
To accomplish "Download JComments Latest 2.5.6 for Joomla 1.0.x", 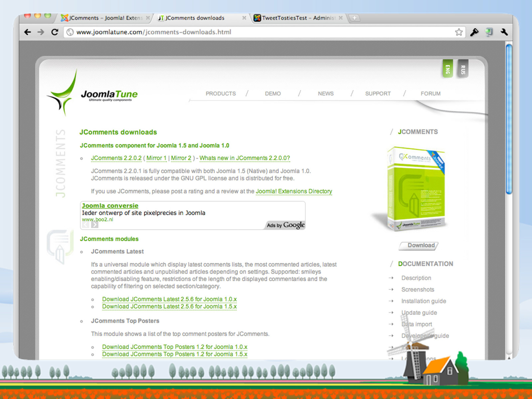I will point(170,299).
